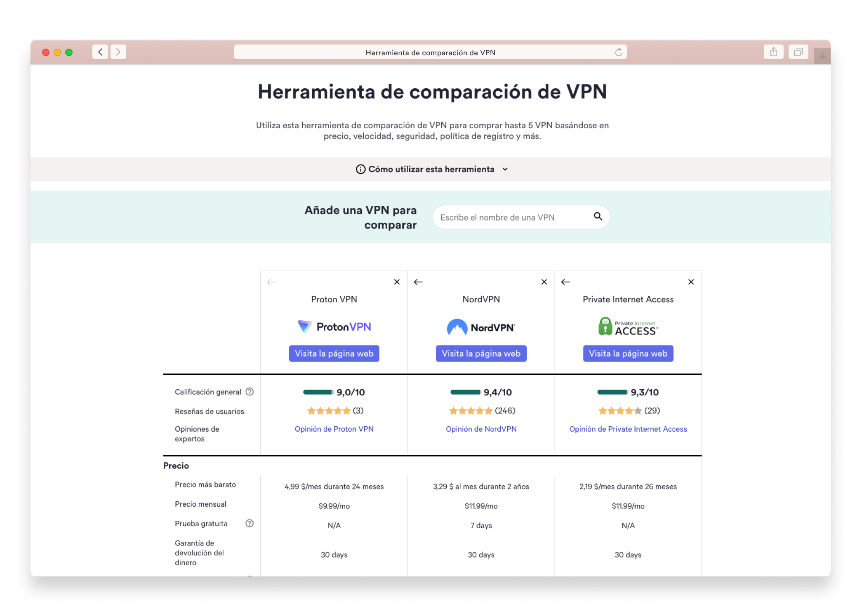The height and width of the screenshot is (616, 862).
Task: Focus the Escribe el nombre de una VPN field
Action: click(521, 217)
